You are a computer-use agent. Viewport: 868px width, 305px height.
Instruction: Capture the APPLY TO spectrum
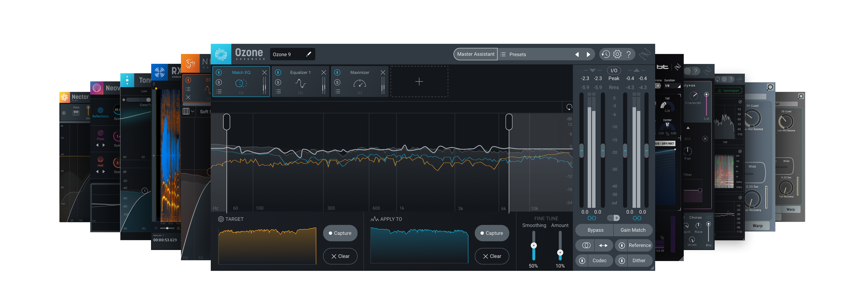click(x=492, y=233)
